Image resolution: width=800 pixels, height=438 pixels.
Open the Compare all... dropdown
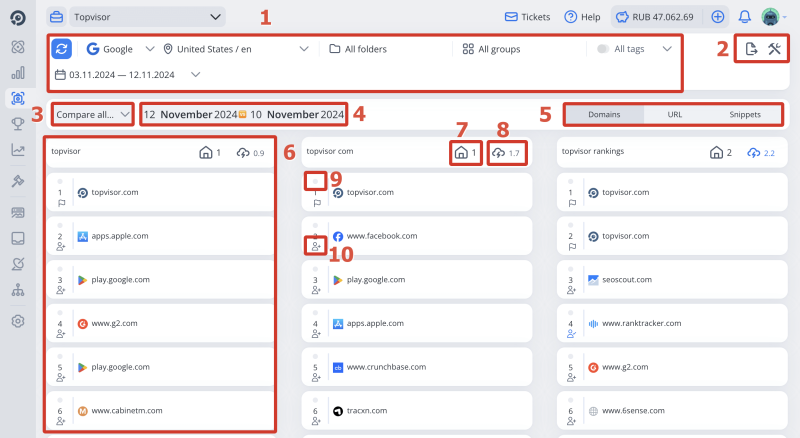pyautogui.click(x=93, y=114)
